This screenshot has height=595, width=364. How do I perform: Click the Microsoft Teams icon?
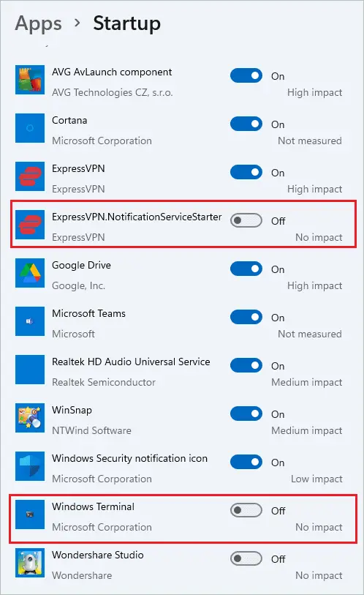point(30,321)
